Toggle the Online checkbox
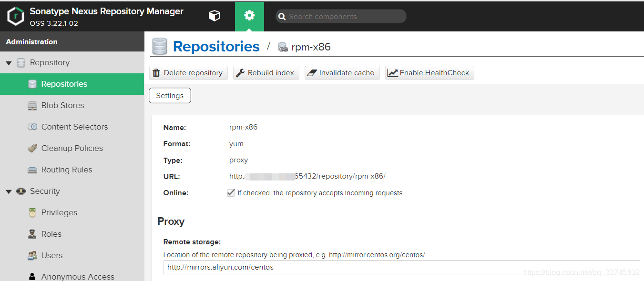Screen dimensions: 644x281 [231, 193]
